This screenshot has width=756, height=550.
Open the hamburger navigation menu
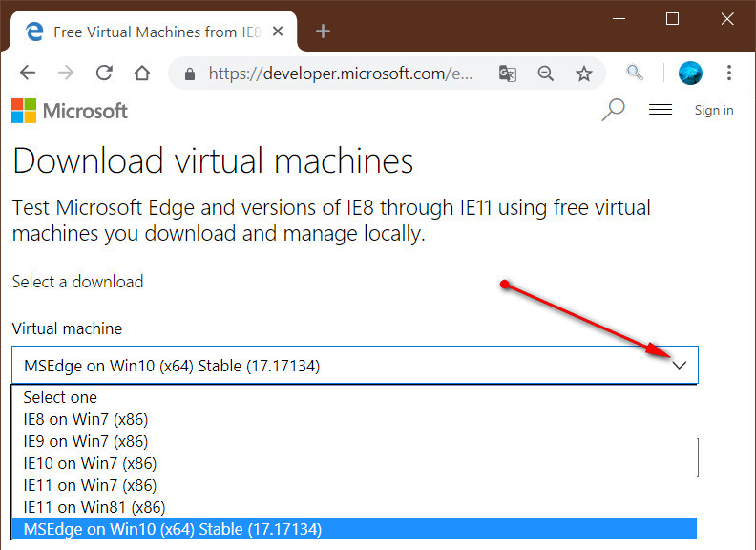(660, 110)
